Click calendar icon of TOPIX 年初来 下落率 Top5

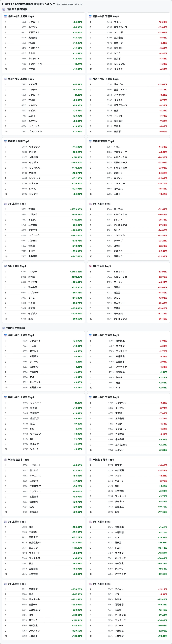(x=90, y=460)
